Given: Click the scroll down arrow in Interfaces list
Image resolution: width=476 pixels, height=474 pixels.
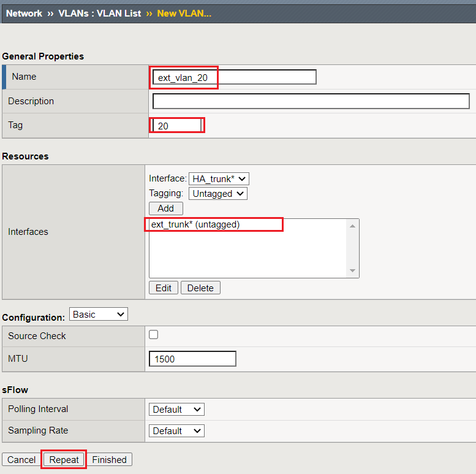Looking at the screenshot, I should pos(352,270).
